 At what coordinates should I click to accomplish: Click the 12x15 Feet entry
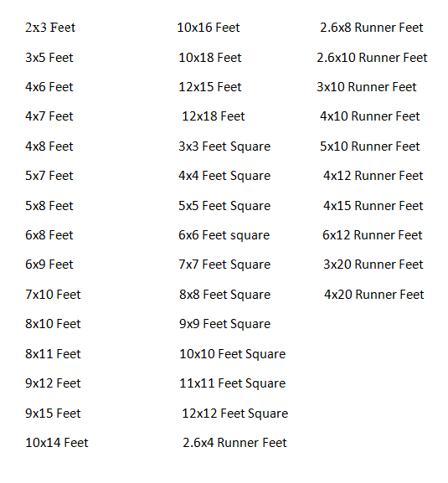pos(210,87)
